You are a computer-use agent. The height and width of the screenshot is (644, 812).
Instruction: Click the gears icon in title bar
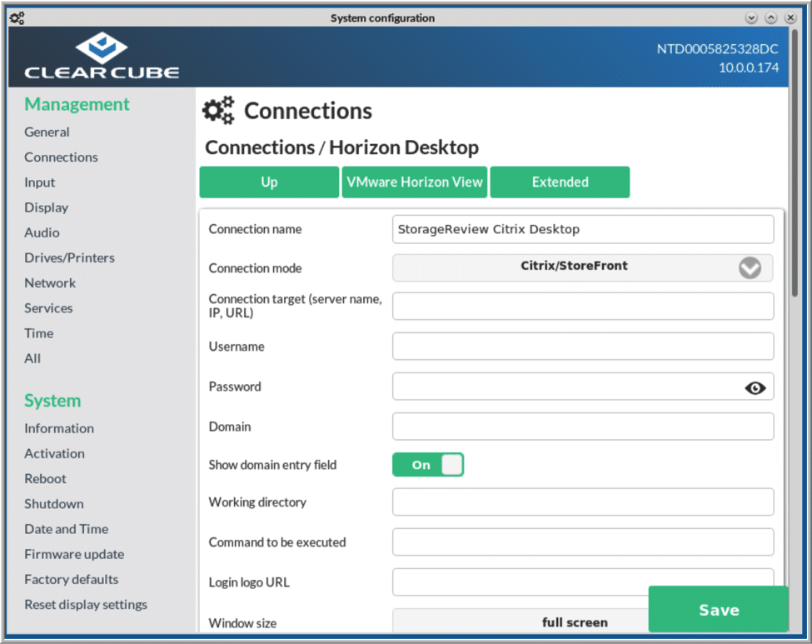17,18
